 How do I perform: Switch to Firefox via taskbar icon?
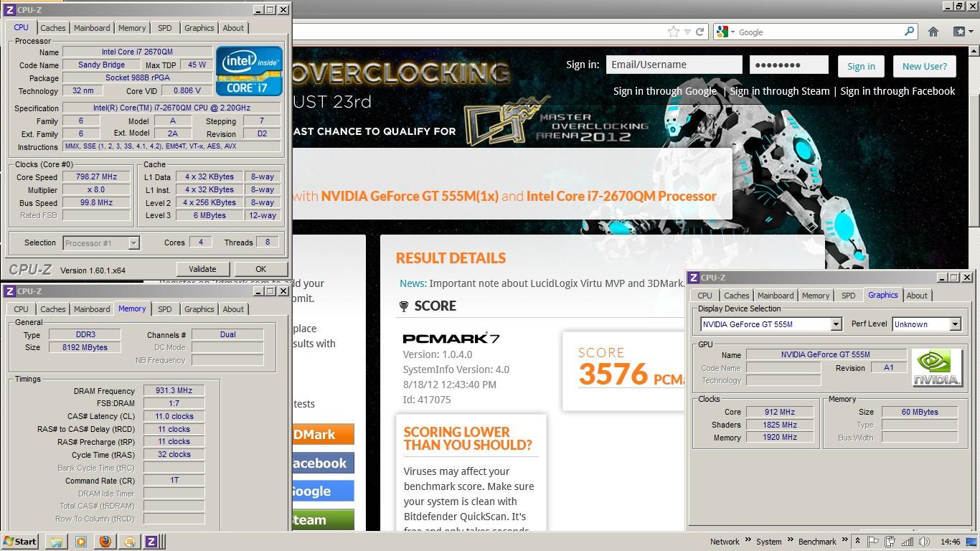pos(105,542)
